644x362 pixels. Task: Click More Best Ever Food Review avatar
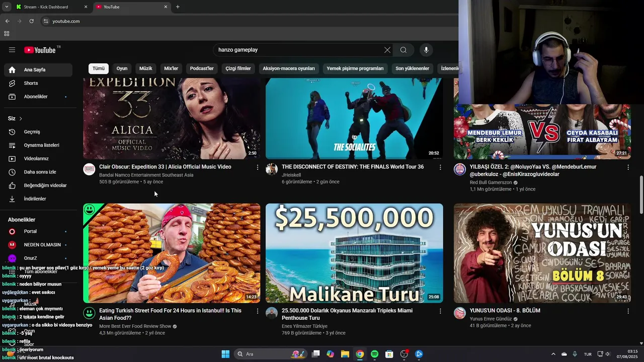click(89, 313)
